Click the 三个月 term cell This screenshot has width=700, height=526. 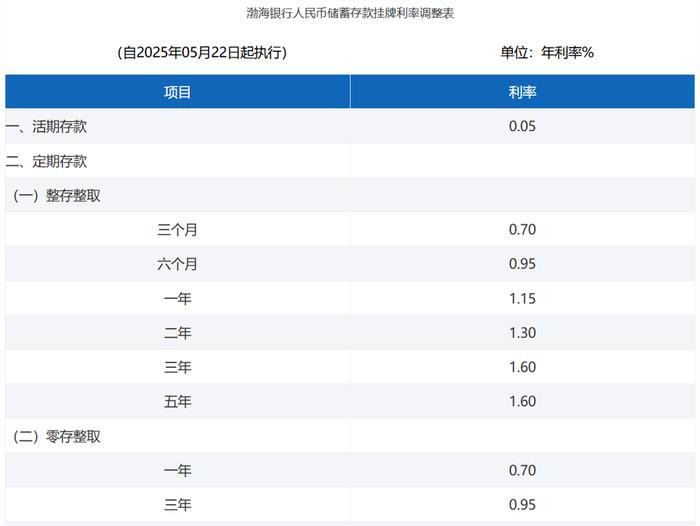[x=177, y=230]
